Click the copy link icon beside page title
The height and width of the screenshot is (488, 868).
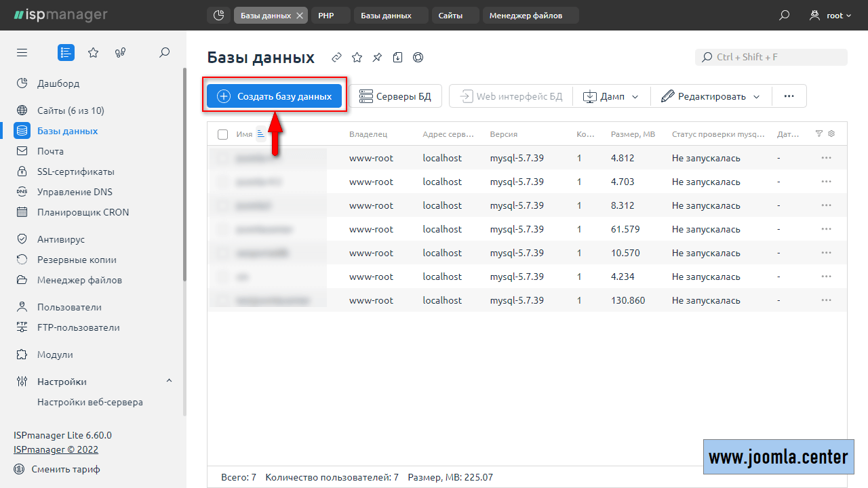[x=336, y=58]
